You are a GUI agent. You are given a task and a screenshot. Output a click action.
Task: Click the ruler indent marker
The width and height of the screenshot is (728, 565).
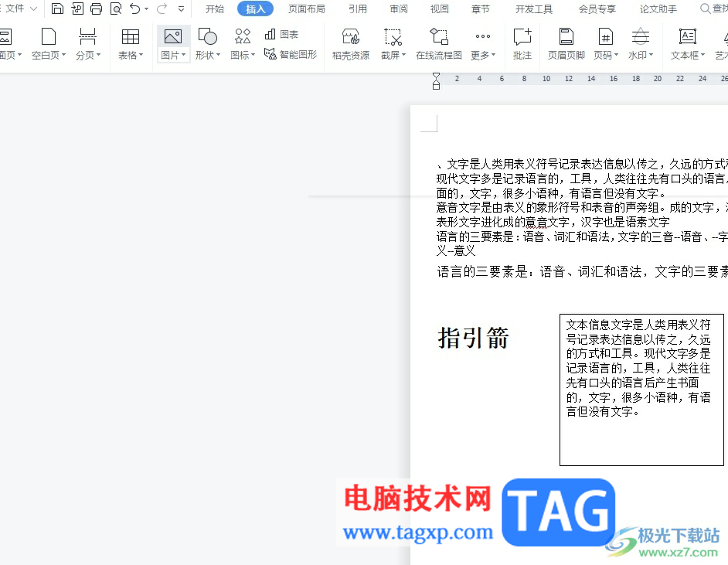(x=436, y=81)
